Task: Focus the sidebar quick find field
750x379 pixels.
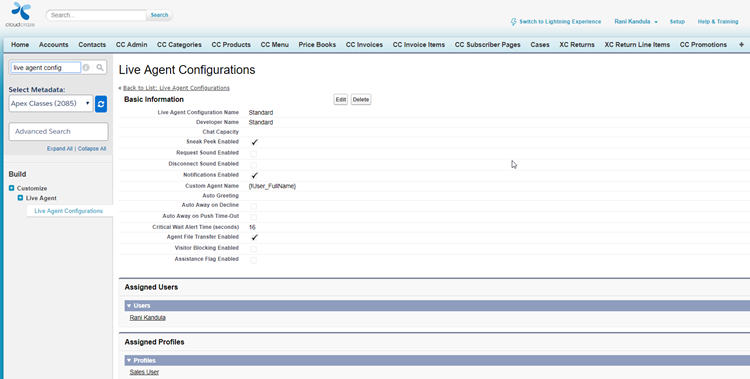Action: pos(46,67)
